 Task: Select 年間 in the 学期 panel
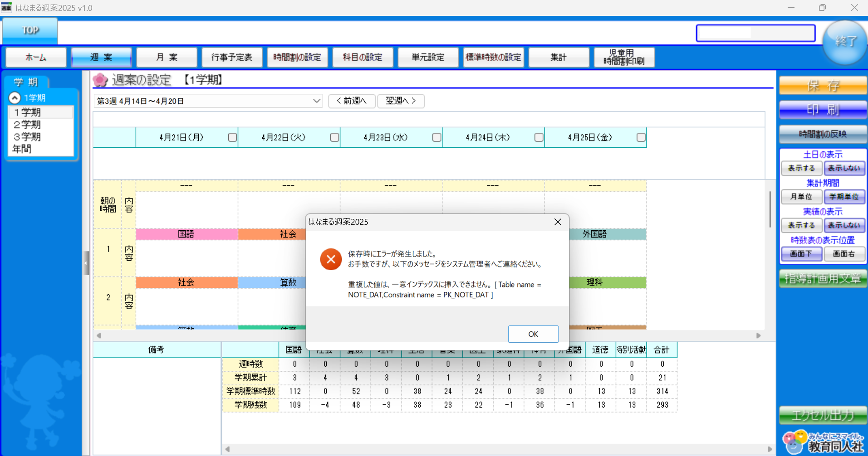22,149
